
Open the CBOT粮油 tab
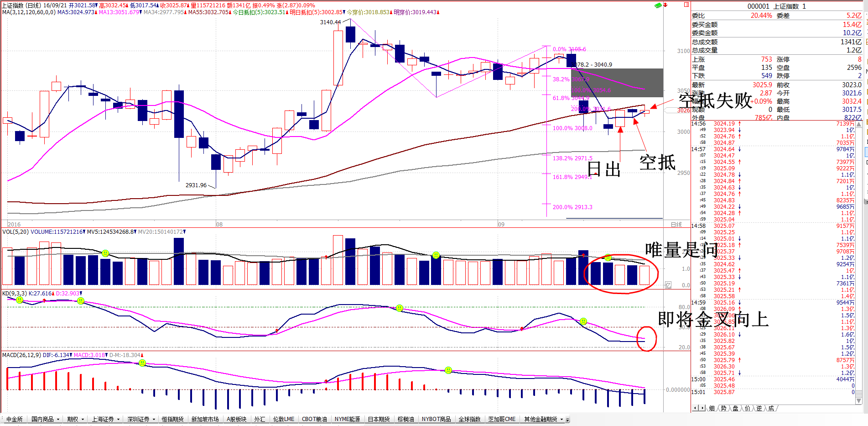[314, 419]
